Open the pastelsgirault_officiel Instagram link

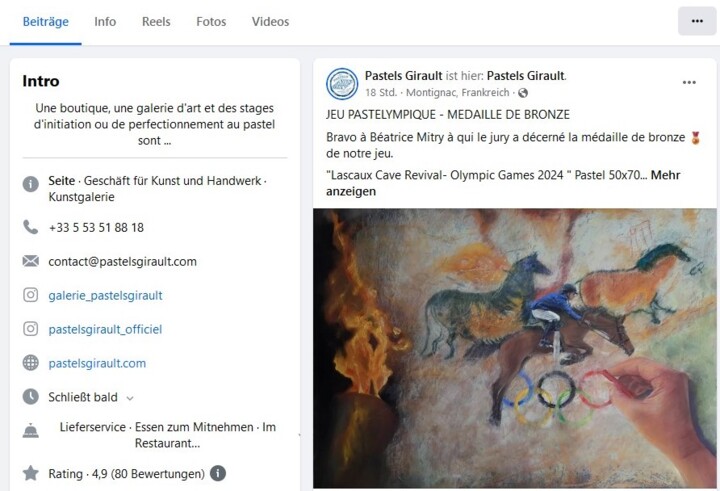105,329
